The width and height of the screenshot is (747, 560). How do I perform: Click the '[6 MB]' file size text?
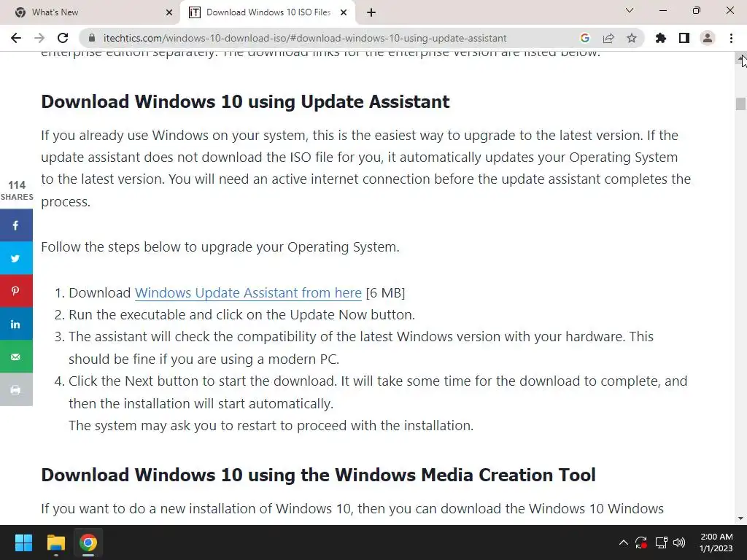(x=385, y=292)
